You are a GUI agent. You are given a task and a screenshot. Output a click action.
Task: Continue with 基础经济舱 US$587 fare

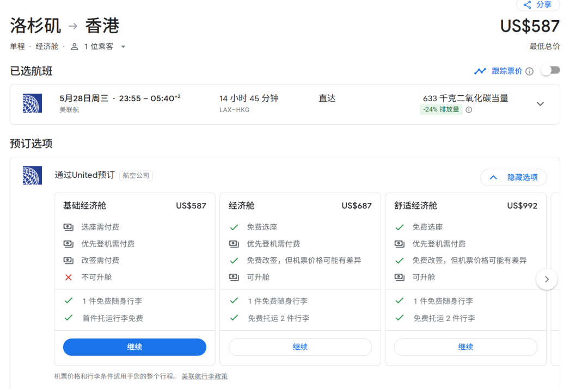[134, 347]
